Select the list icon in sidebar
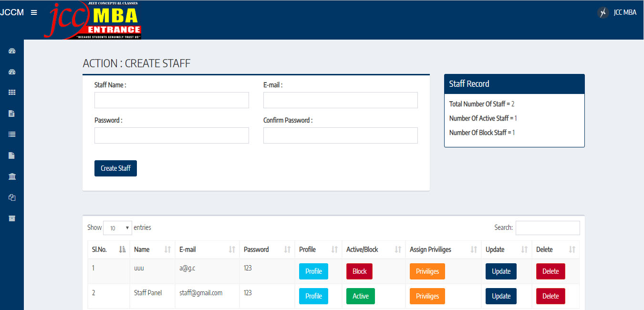The height and width of the screenshot is (310, 644). [x=12, y=134]
